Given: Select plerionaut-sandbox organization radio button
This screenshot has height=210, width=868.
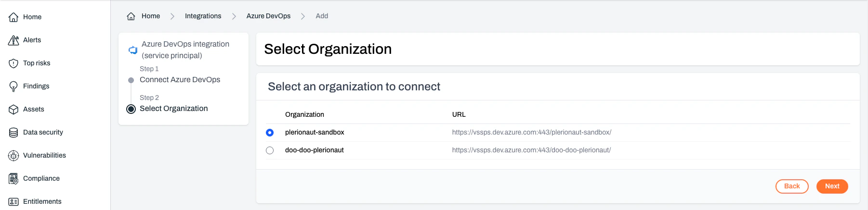Looking at the screenshot, I should [x=270, y=133].
